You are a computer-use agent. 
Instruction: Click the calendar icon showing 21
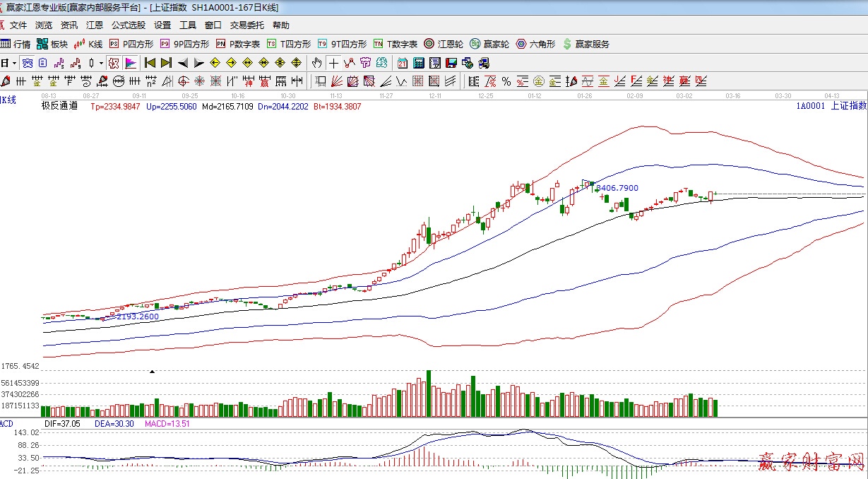click(x=402, y=62)
